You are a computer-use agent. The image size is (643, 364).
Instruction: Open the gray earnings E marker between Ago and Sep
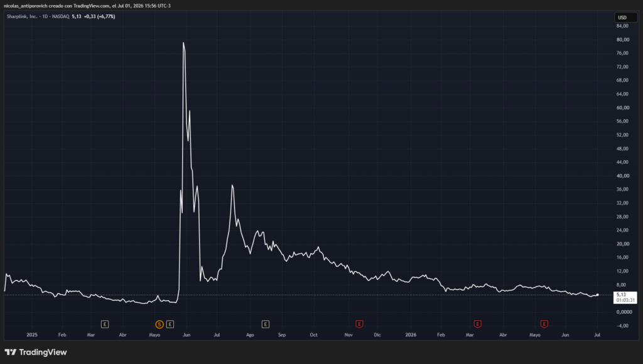coord(266,324)
